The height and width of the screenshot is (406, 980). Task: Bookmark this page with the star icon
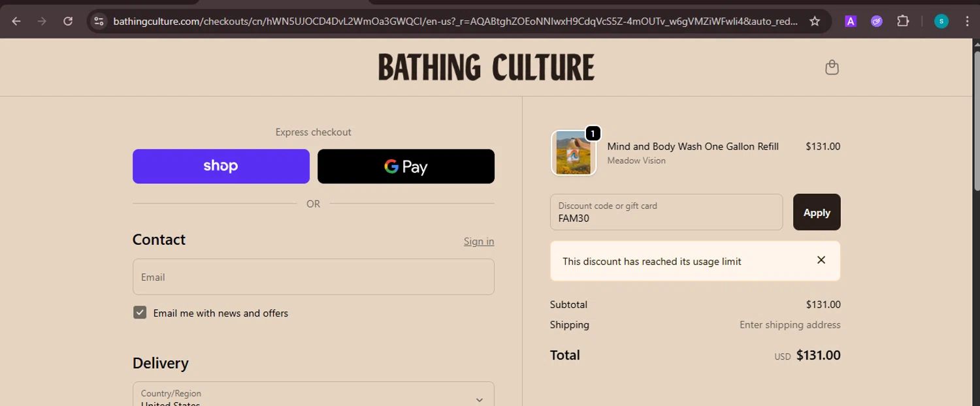[x=815, y=22]
